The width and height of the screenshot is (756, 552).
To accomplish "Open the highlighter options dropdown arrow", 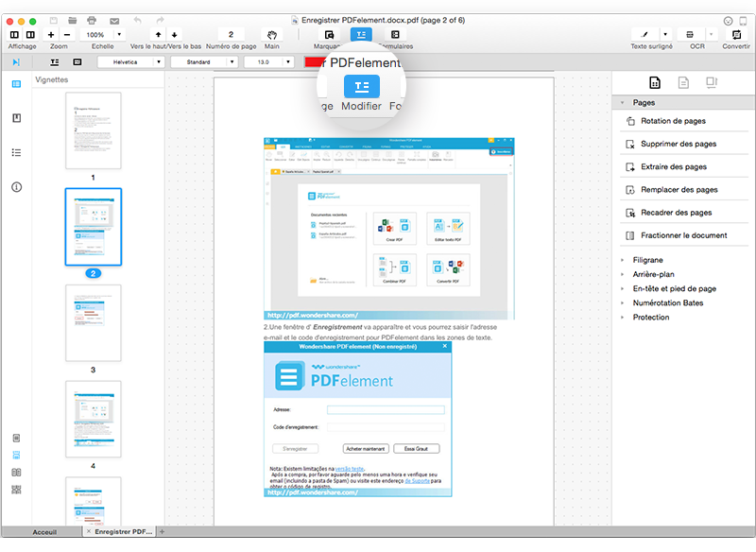I will (665, 35).
